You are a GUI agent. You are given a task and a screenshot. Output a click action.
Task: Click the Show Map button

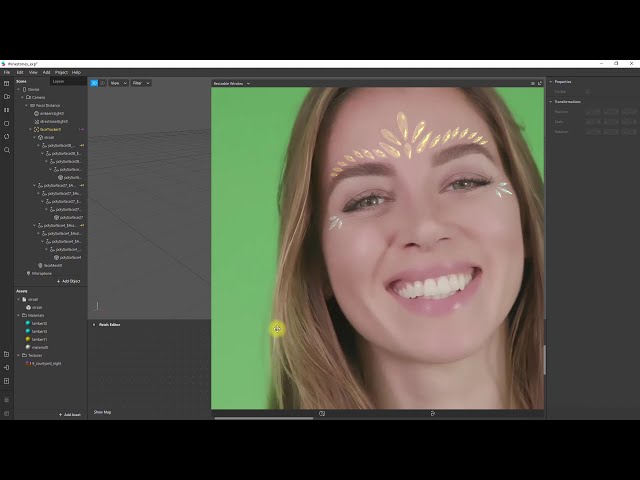pyautogui.click(x=102, y=412)
